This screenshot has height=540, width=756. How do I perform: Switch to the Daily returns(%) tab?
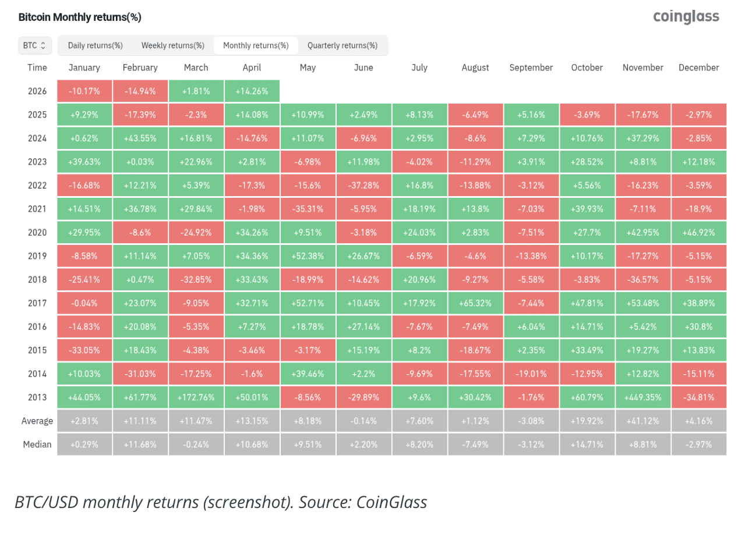[95, 45]
